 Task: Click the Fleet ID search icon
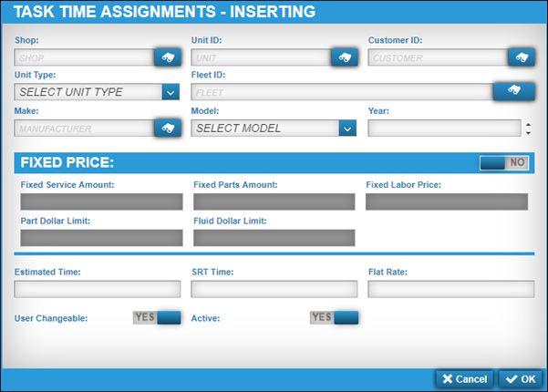(512, 90)
